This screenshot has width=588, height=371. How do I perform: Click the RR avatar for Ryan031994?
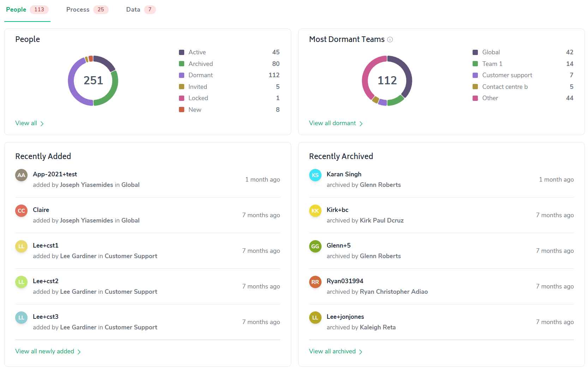point(315,282)
